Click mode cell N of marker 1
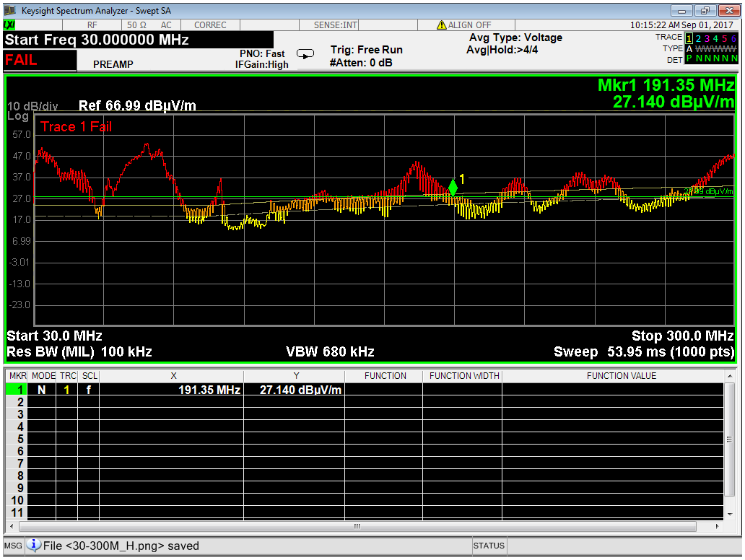The image size is (745, 560). (43, 390)
